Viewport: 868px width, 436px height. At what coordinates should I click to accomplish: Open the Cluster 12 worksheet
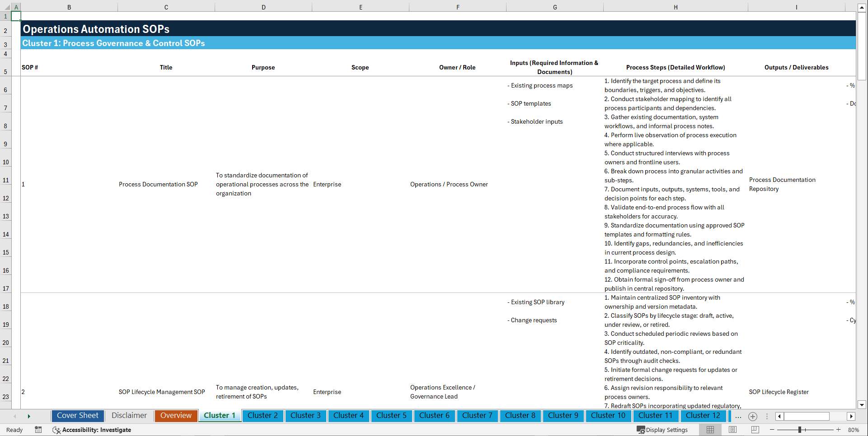click(x=703, y=416)
